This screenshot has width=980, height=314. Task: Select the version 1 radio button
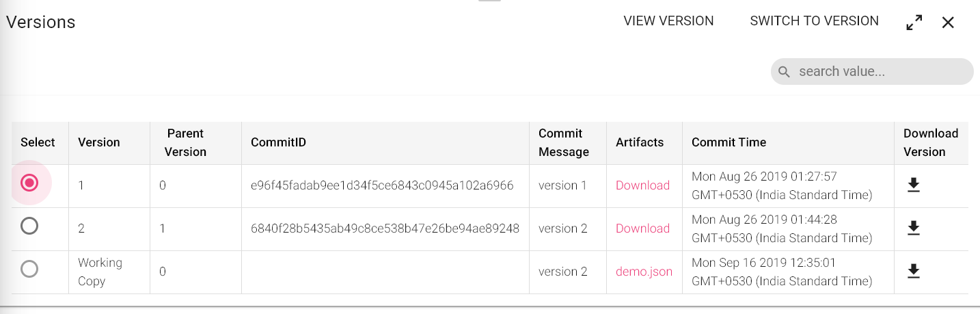pyautogui.click(x=29, y=183)
